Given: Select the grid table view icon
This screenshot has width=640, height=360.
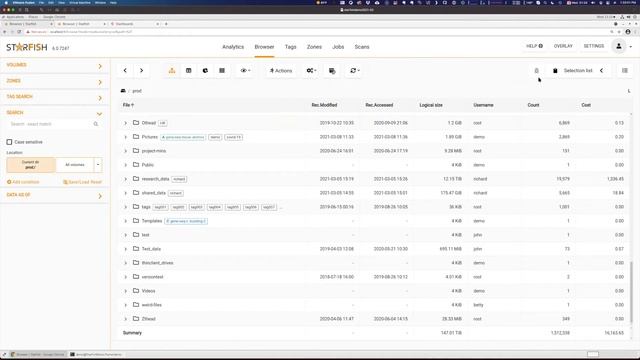Looking at the screenshot, I should click(x=222, y=71).
